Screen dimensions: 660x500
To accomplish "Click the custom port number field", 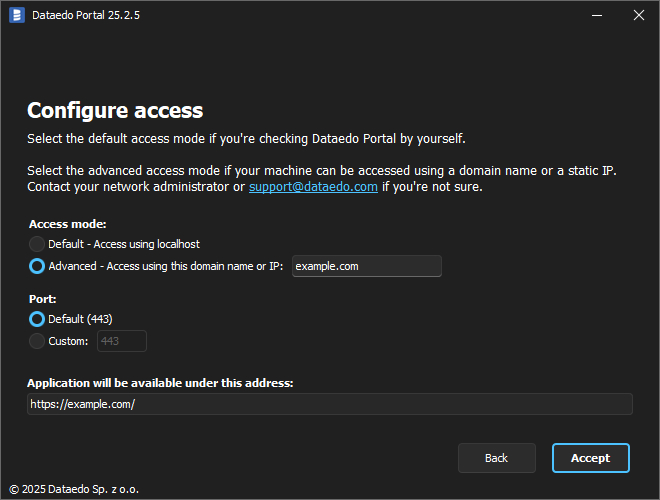I will (x=121, y=341).
